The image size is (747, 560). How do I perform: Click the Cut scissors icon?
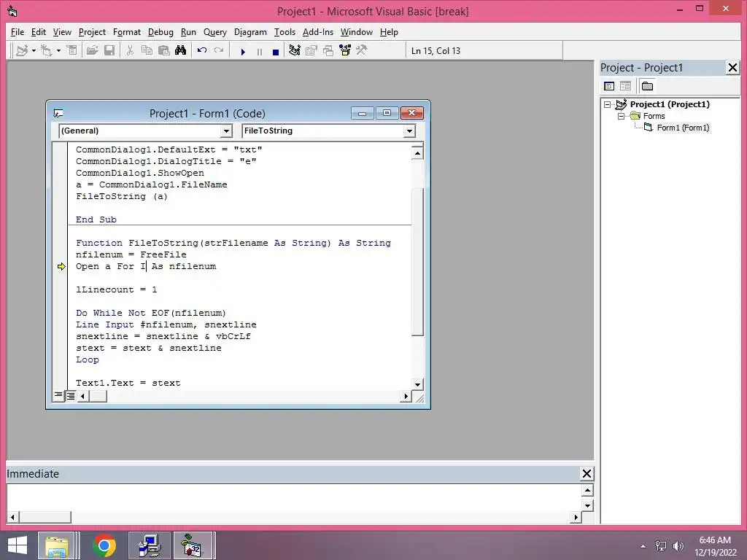coord(130,50)
